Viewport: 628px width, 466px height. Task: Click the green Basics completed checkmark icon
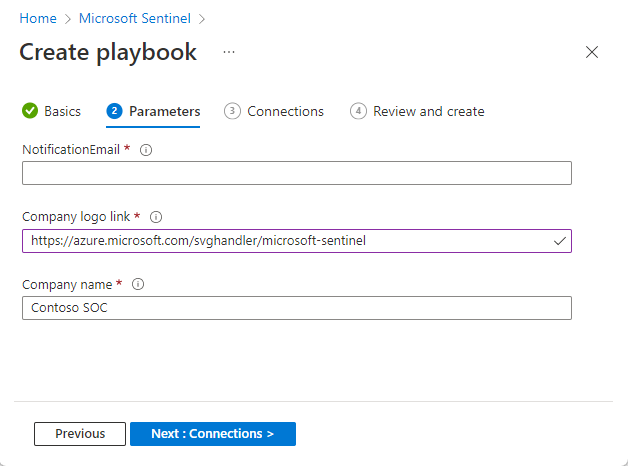[x=29, y=111]
